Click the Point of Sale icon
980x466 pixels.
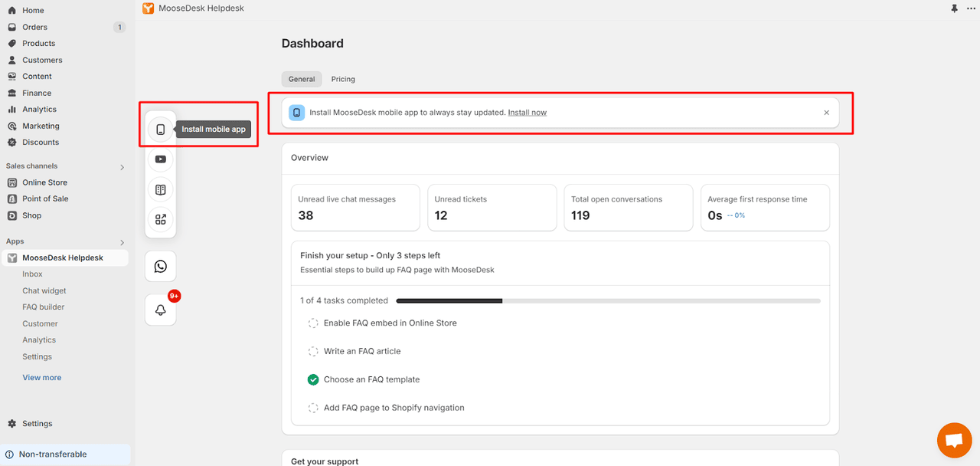12,199
